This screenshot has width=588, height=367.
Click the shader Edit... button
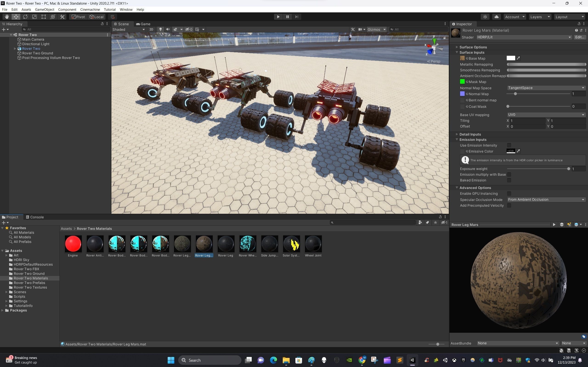click(580, 37)
